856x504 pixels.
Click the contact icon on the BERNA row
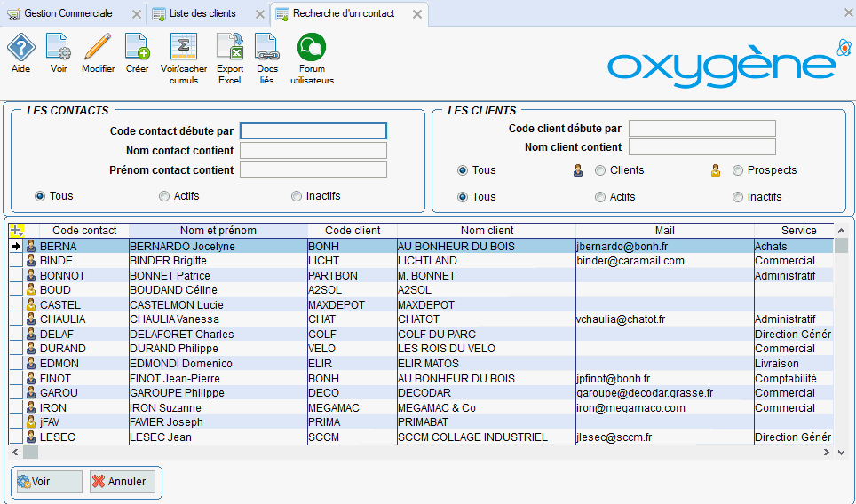point(31,247)
